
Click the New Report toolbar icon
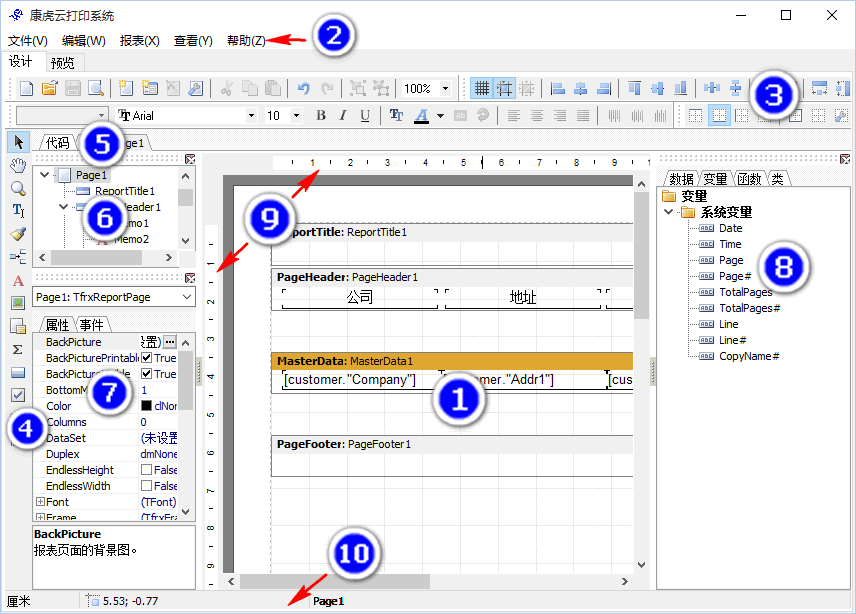pyautogui.click(x=27, y=89)
